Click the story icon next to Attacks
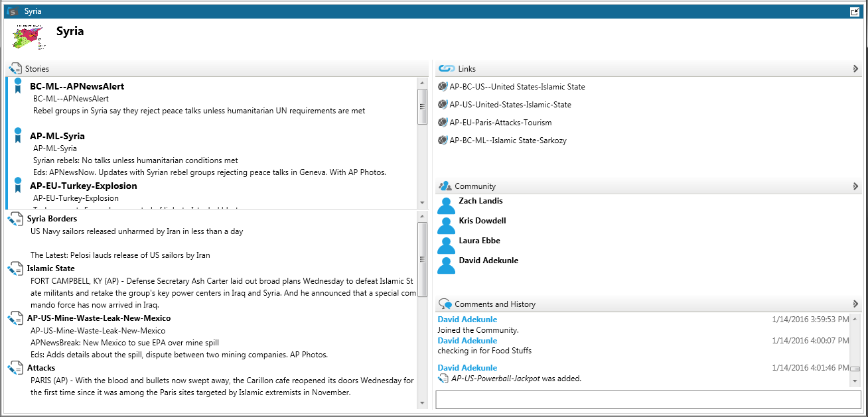This screenshot has width=868, height=417. 15,369
